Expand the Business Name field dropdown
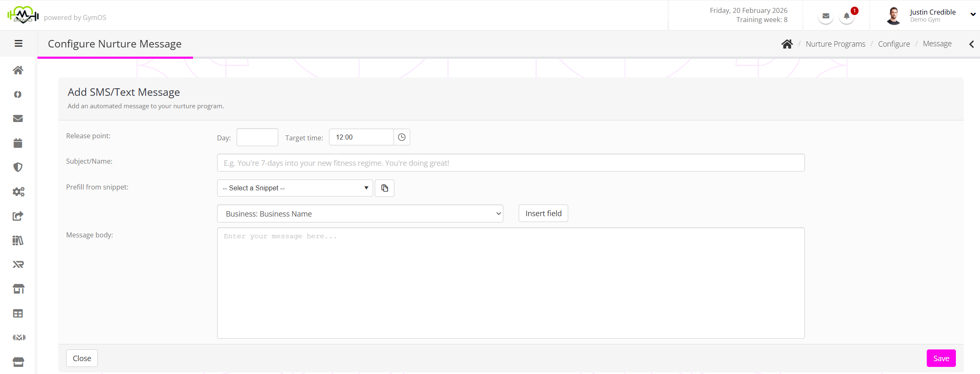This screenshot has height=374, width=980. point(360,214)
